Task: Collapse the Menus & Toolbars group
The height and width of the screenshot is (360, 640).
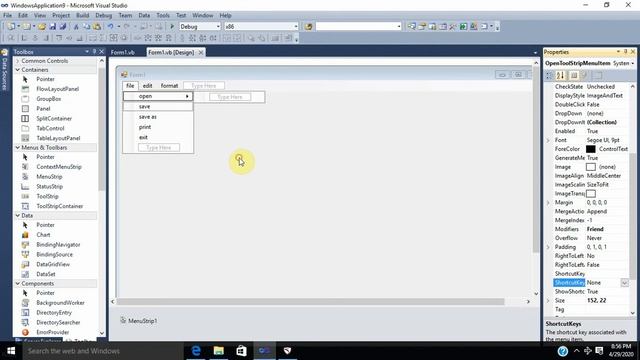Action: (18, 147)
